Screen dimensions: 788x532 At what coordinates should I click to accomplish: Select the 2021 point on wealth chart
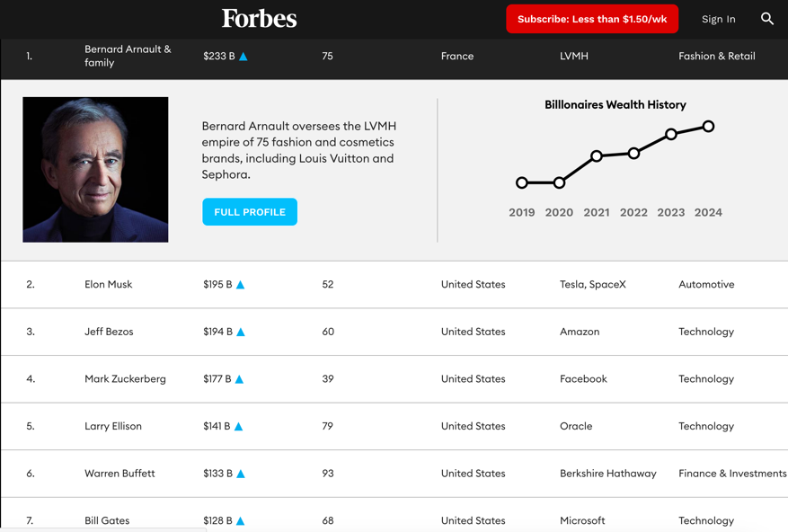coord(597,156)
